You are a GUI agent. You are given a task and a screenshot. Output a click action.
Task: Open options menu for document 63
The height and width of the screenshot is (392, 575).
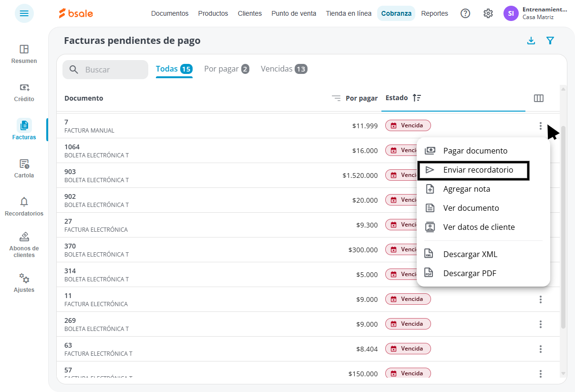(x=541, y=349)
